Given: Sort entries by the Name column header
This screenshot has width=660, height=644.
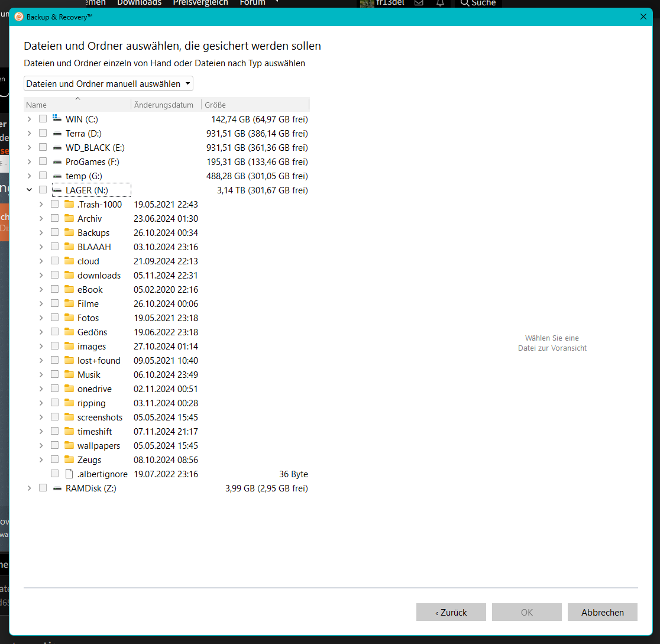Looking at the screenshot, I should (36, 105).
